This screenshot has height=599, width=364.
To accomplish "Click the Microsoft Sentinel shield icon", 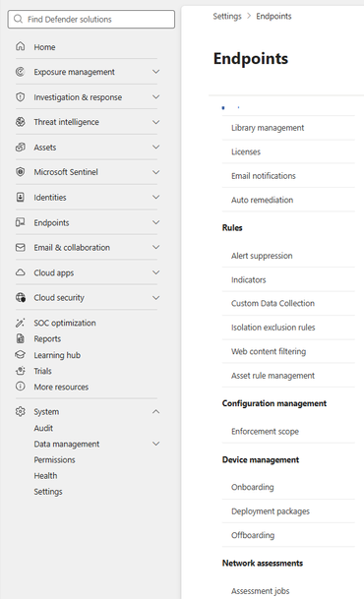I will (21, 172).
